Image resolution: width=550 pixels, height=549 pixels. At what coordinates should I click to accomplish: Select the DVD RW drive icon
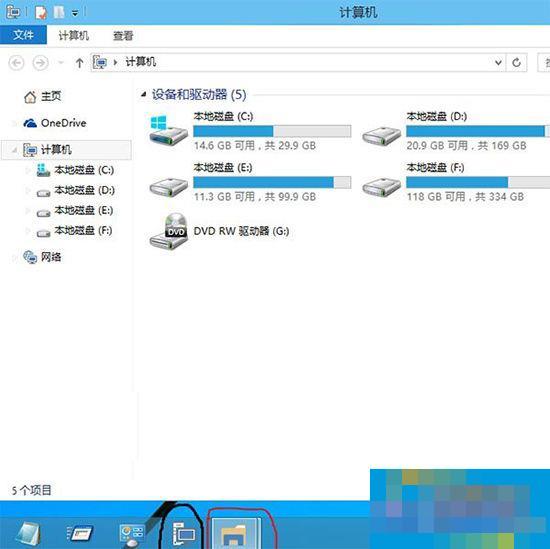(169, 231)
